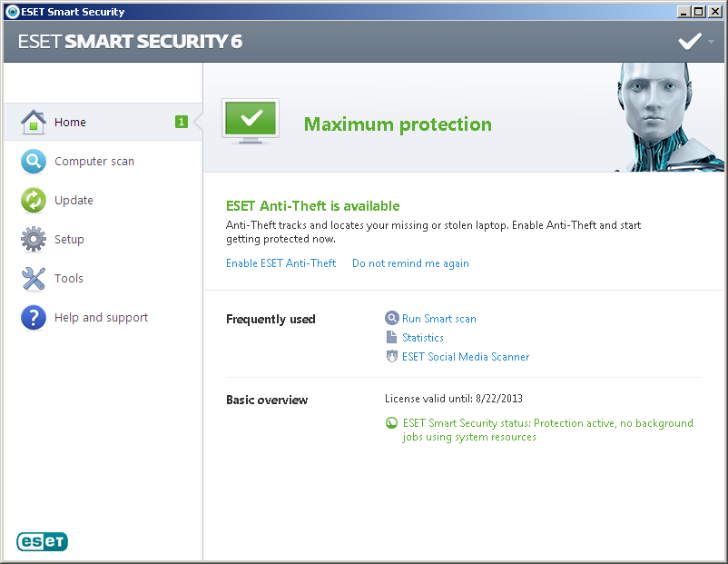The height and width of the screenshot is (564, 728).
Task: Open the Computer scan menu item
Action: click(x=94, y=162)
